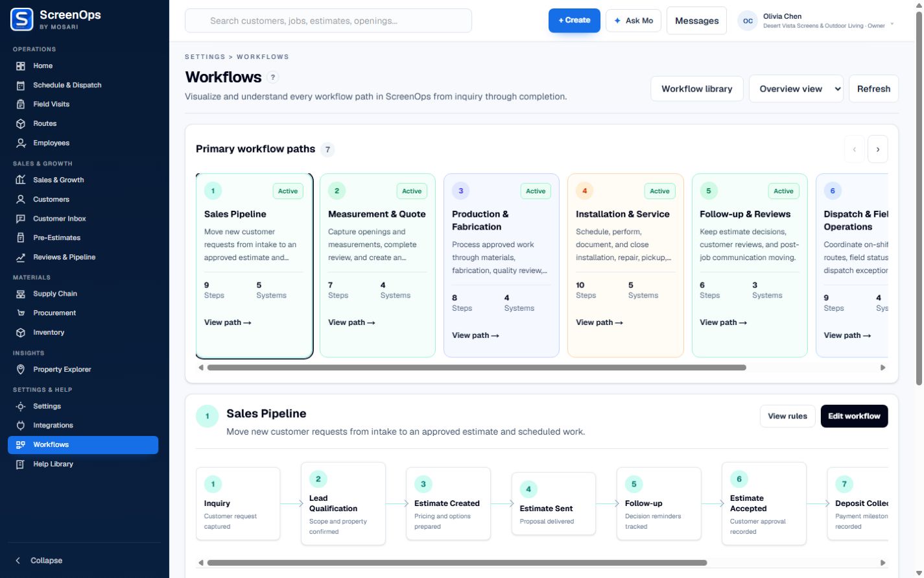The height and width of the screenshot is (578, 924).
Task: Select the Estimate Created step card
Action: click(x=449, y=504)
